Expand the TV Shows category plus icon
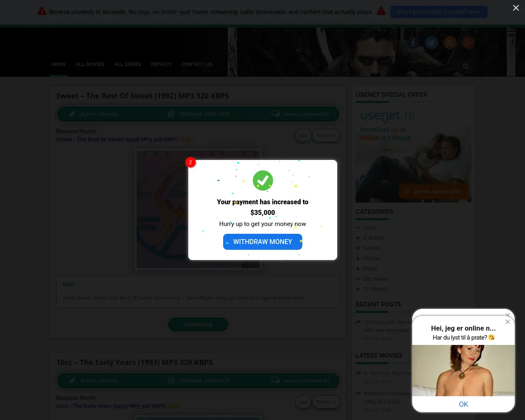525x420 pixels. 358,289
